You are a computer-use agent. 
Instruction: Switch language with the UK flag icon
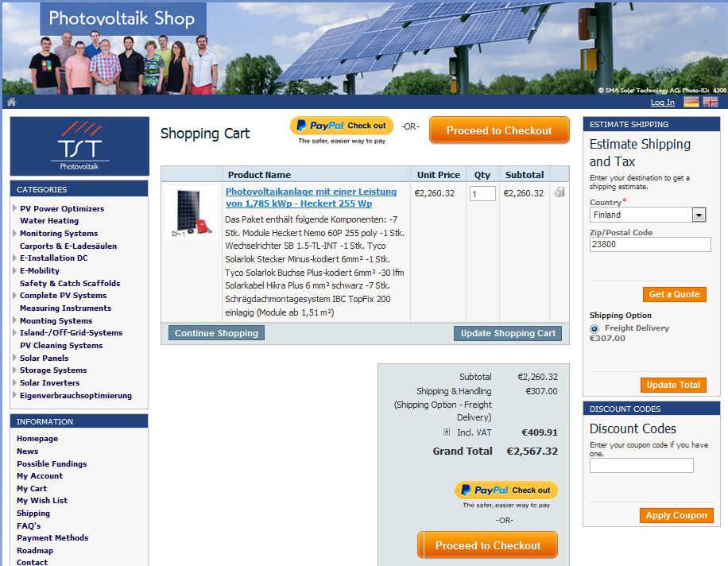point(711,102)
